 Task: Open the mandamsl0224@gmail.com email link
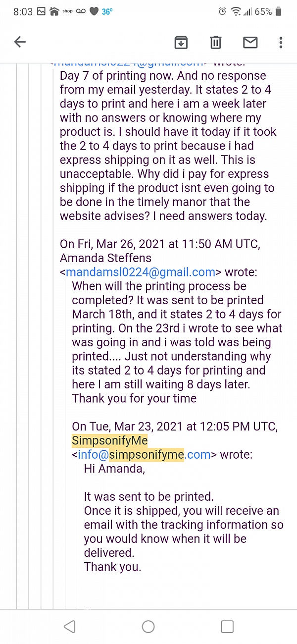point(141,272)
